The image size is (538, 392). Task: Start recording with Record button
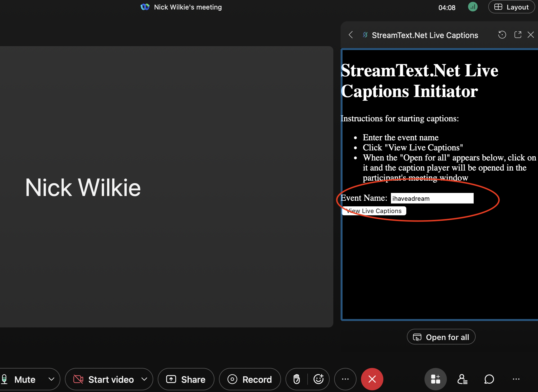pos(250,379)
